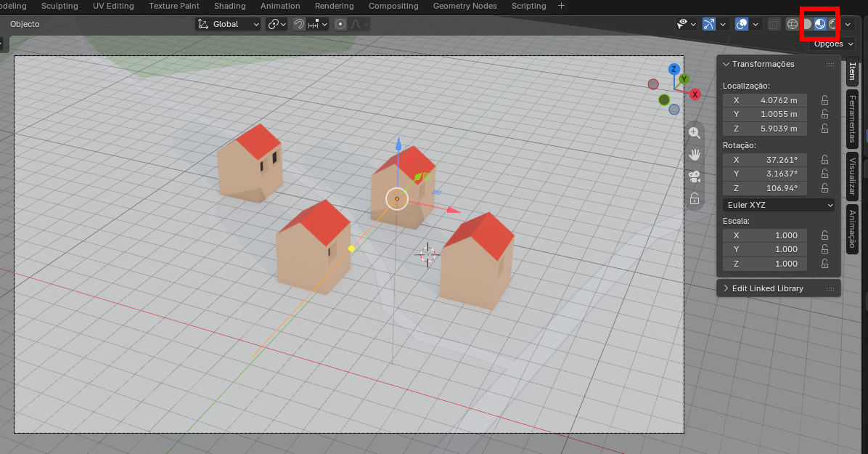Toggle snapping magnet button
The height and width of the screenshot is (454, 868).
[x=299, y=24]
